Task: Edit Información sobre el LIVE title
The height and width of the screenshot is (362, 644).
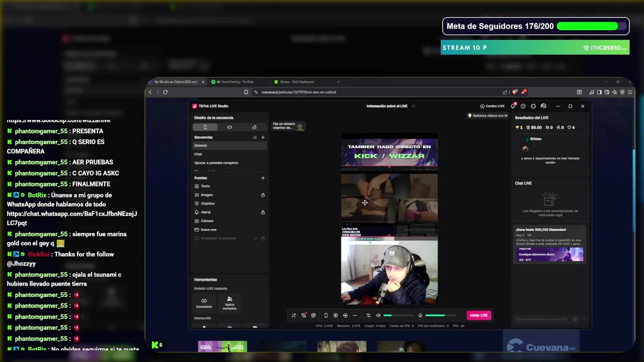Action: click(387, 106)
